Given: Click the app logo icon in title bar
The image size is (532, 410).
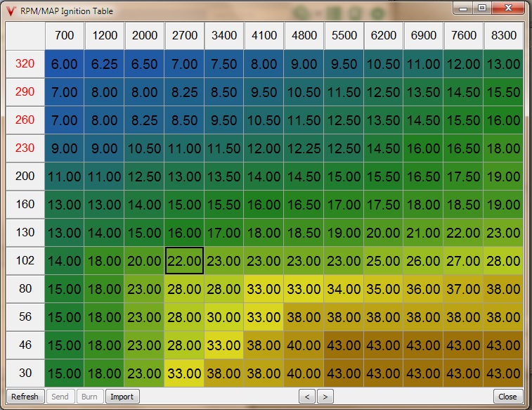Looking at the screenshot, I should [11, 11].
